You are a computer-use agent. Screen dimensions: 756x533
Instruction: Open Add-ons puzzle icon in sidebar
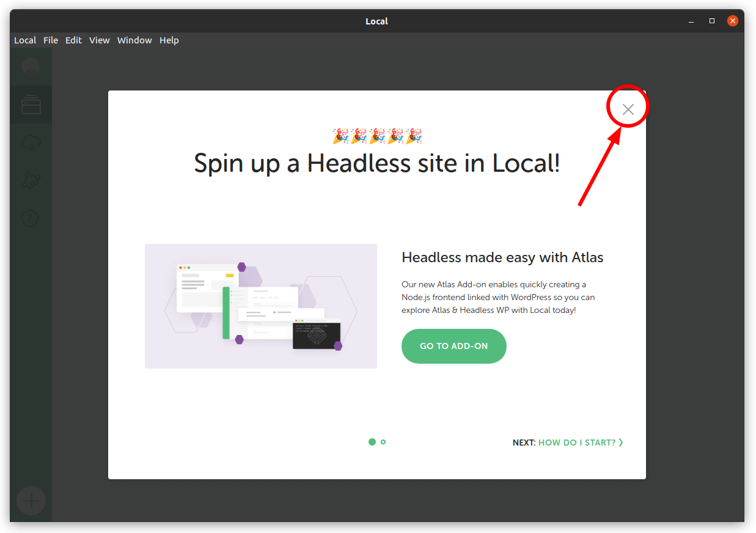point(31,180)
